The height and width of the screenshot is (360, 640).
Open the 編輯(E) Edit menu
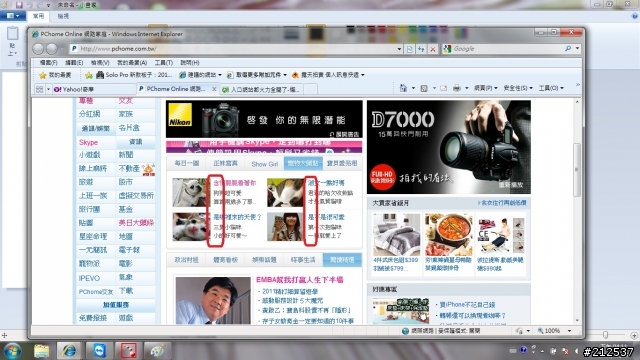tap(74, 63)
